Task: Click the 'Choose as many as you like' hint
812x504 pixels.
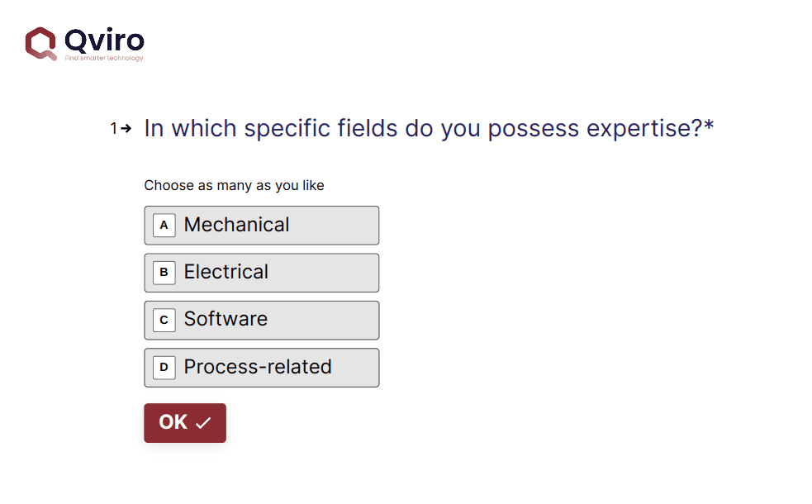Action: point(234,185)
